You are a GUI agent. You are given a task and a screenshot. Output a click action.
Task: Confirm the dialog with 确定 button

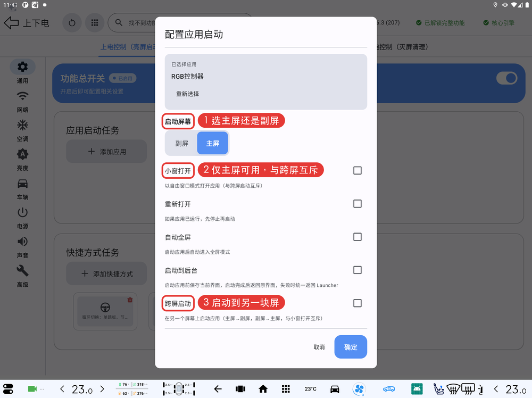coord(351,347)
